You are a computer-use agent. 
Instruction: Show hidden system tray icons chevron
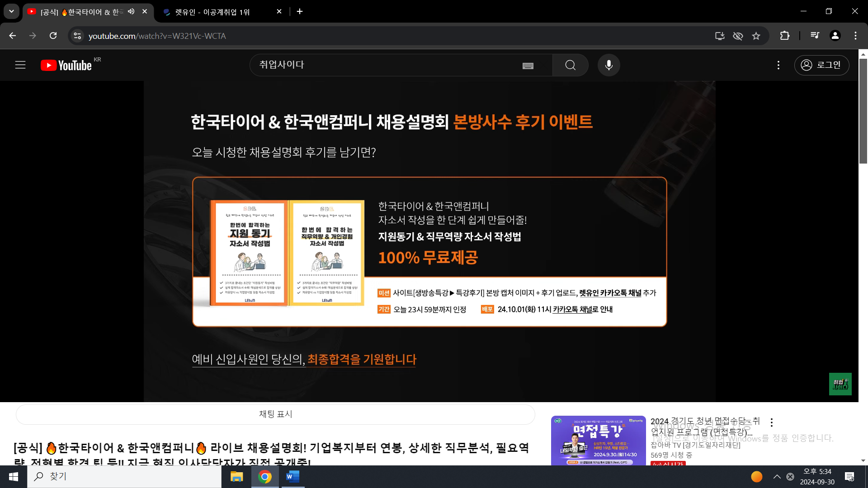tap(777, 477)
